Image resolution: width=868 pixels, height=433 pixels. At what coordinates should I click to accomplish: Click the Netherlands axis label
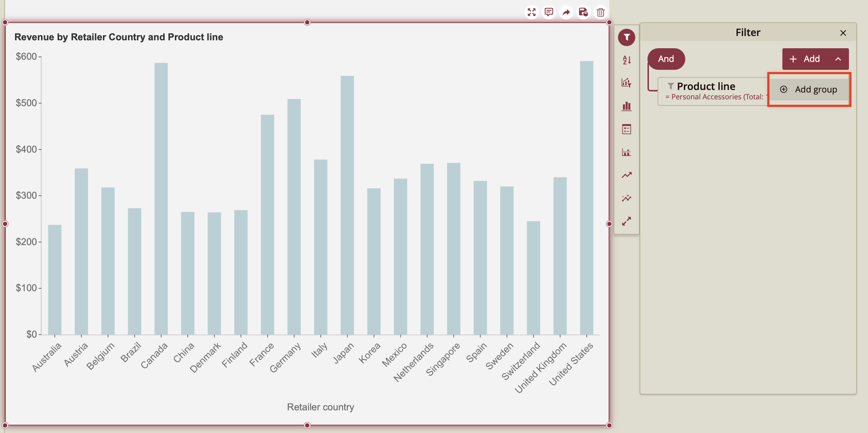click(x=413, y=362)
